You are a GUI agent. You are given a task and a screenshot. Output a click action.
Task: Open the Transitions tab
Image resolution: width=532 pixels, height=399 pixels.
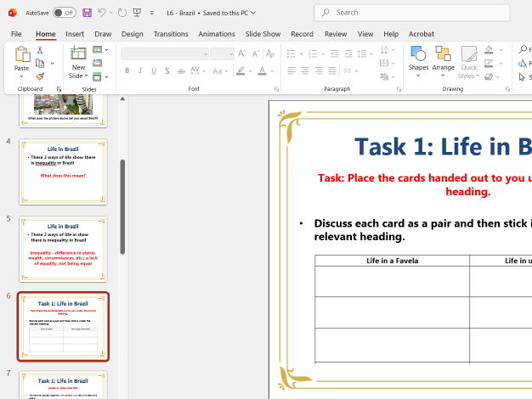[171, 34]
